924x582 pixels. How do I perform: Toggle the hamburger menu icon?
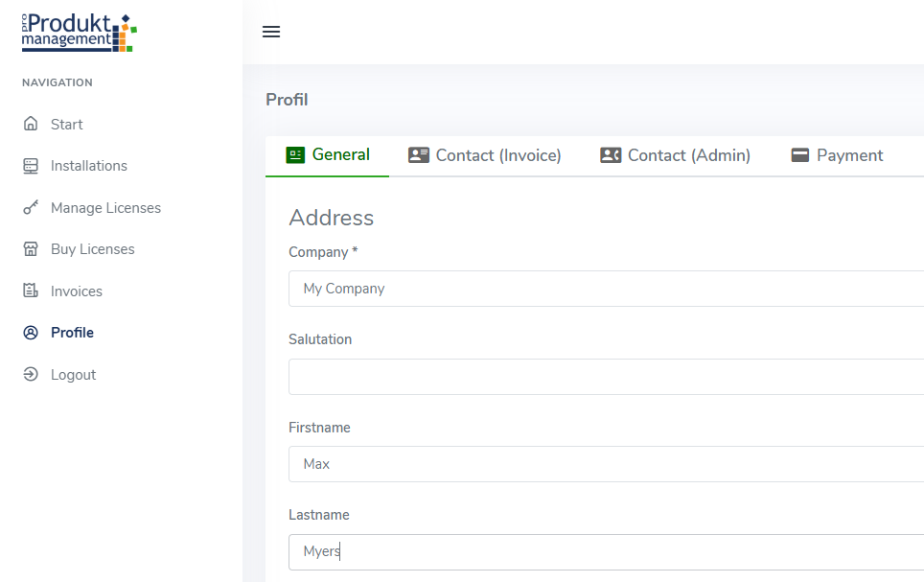271,32
